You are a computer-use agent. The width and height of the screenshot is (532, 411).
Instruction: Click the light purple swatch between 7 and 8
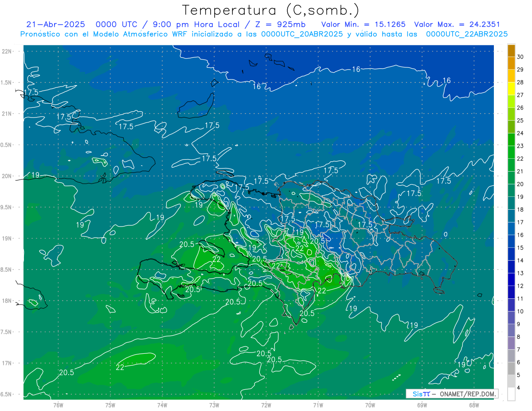coord(511,343)
